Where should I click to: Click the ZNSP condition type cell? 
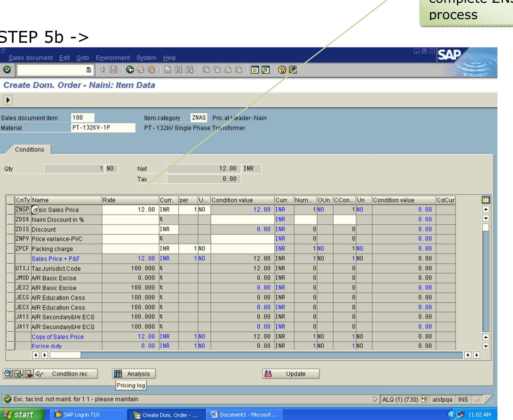pyautogui.click(x=23, y=209)
